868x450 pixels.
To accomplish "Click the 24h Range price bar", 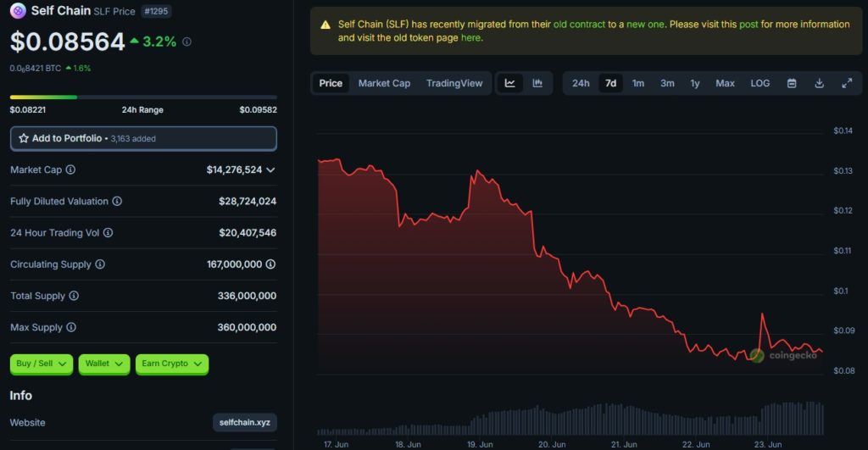I will tap(143, 97).
